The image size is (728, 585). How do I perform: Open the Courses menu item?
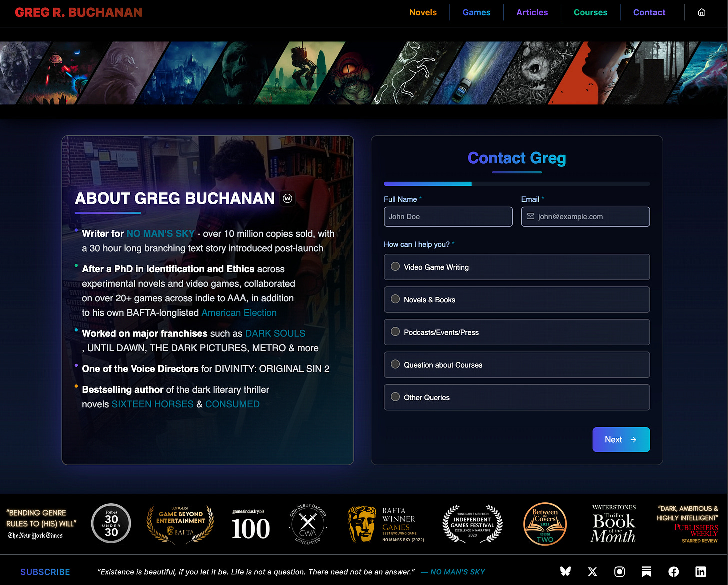(590, 12)
